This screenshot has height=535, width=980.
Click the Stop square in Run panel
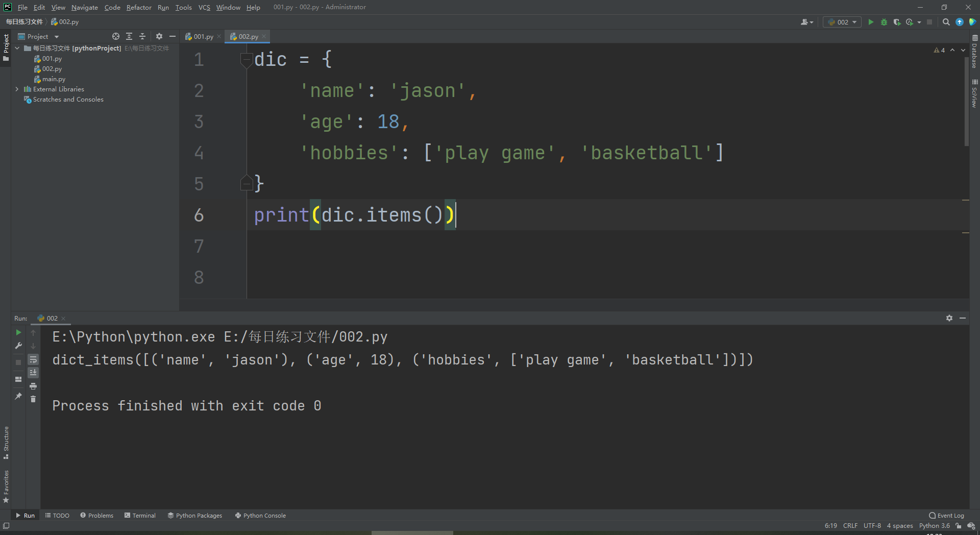[x=18, y=362]
